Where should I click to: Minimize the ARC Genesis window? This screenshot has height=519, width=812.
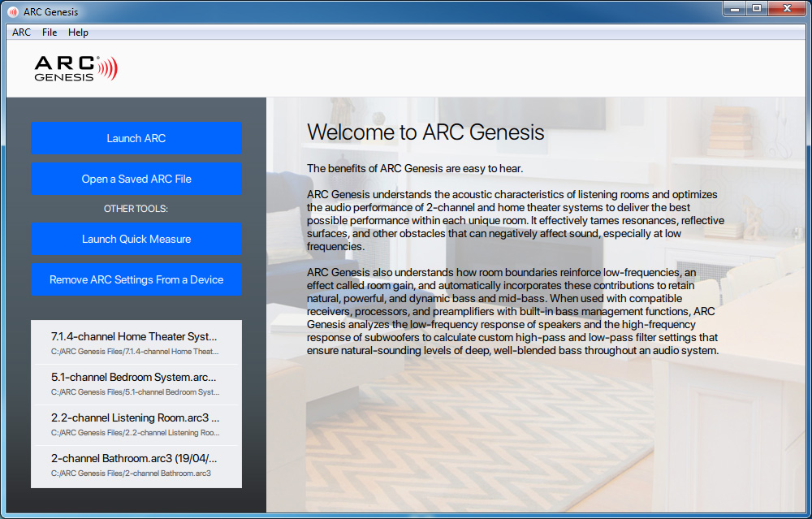click(734, 8)
